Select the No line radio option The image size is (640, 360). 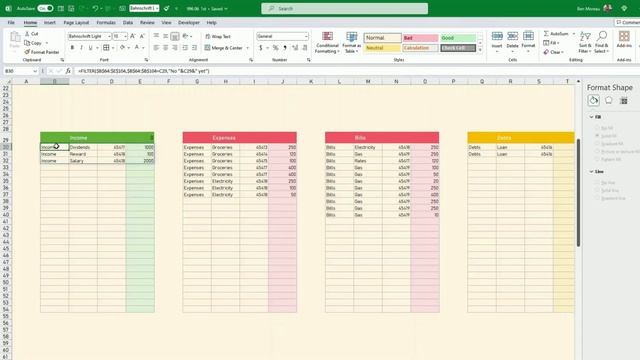point(597,182)
